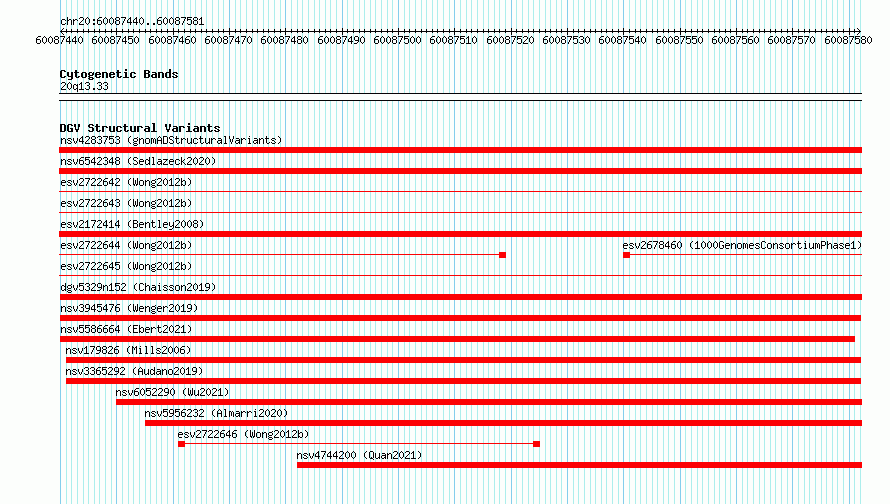Click the red bar under nsv6052290
The height and width of the screenshot is (504, 890).
(x=489, y=402)
